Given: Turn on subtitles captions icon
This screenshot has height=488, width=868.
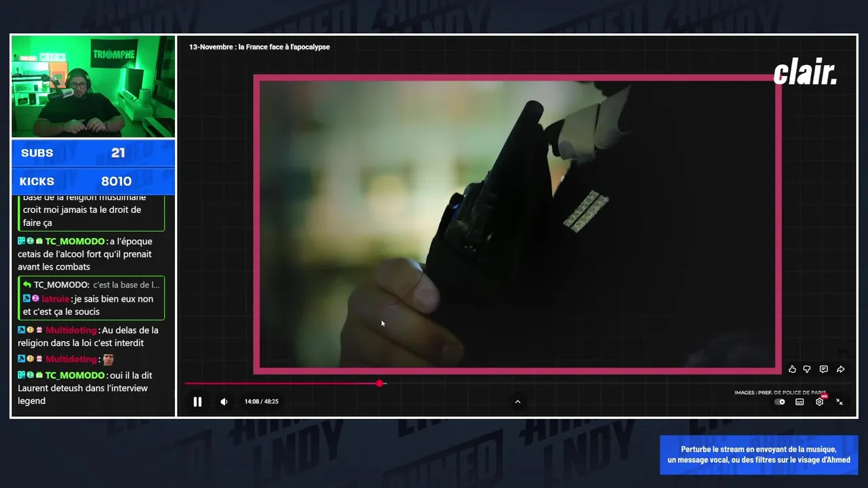Looking at the screenshot, I should coord(800,402).
